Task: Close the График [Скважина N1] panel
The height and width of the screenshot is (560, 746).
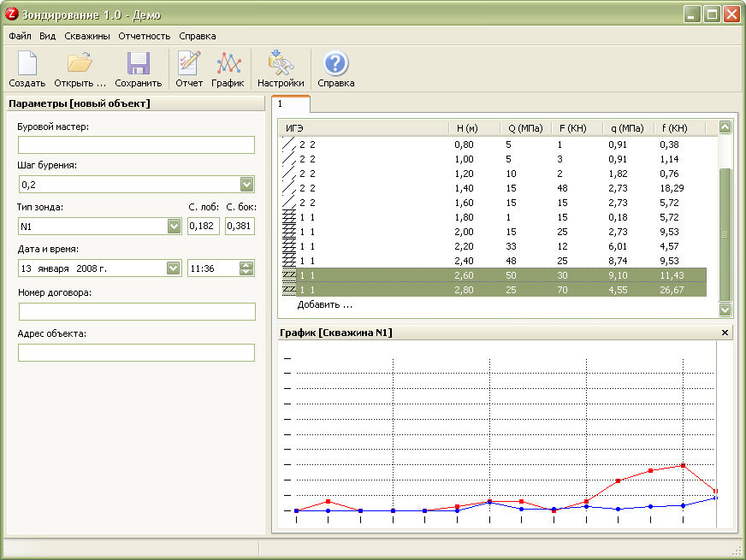Action: (725, 333)
